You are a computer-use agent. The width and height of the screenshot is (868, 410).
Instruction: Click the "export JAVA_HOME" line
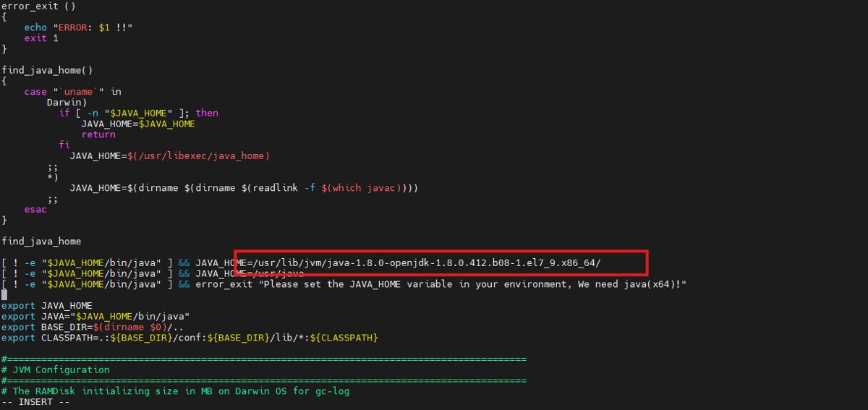tap(47, 306)
